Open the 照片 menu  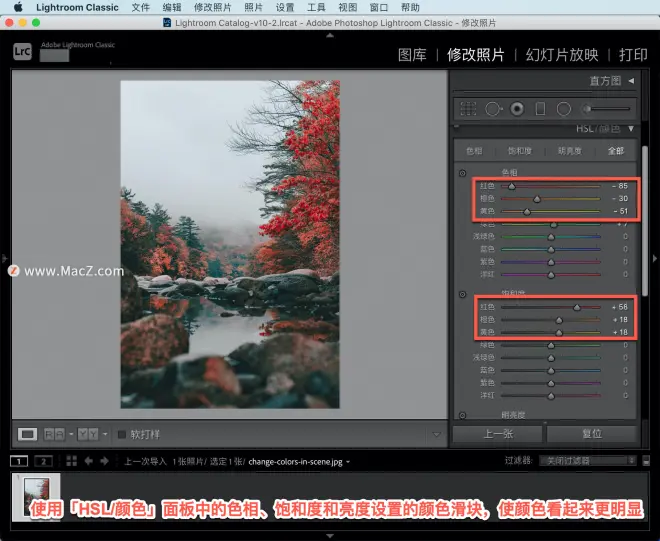click(253, 7)
